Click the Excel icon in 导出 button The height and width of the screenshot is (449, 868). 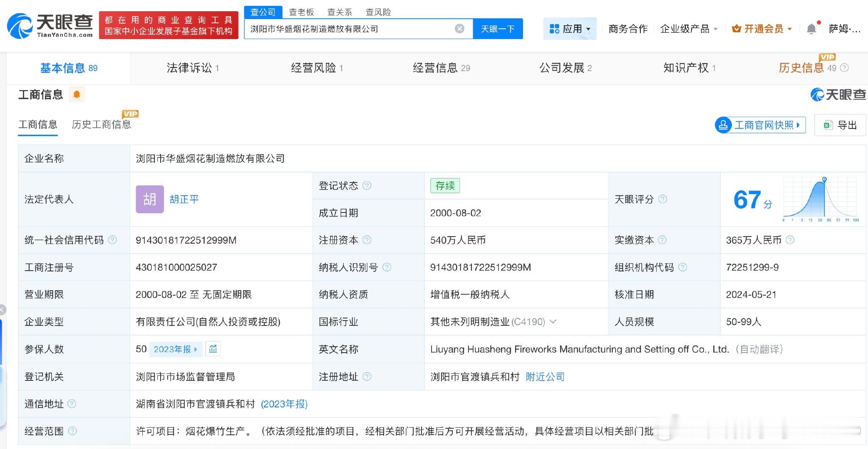pos(828,125)
